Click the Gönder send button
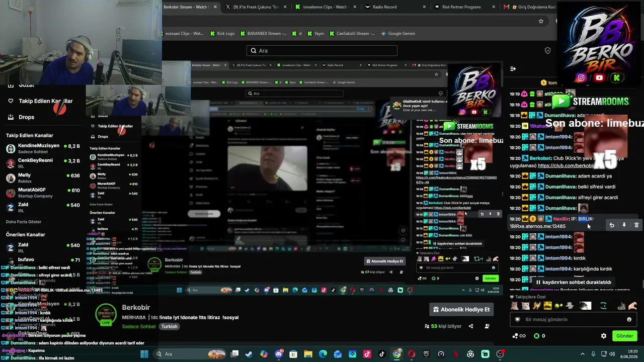The image size is (644, 362). [624, 336]
